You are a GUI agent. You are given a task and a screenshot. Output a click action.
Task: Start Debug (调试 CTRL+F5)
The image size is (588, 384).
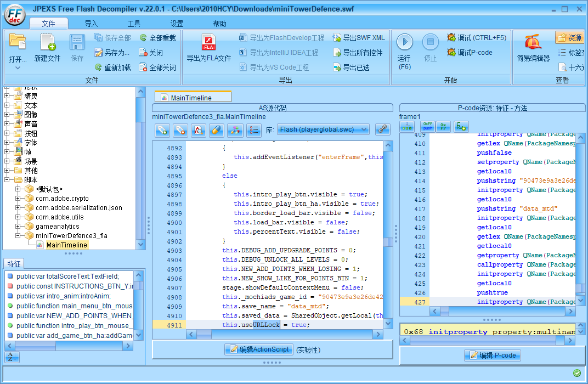[x=476, y=38]
